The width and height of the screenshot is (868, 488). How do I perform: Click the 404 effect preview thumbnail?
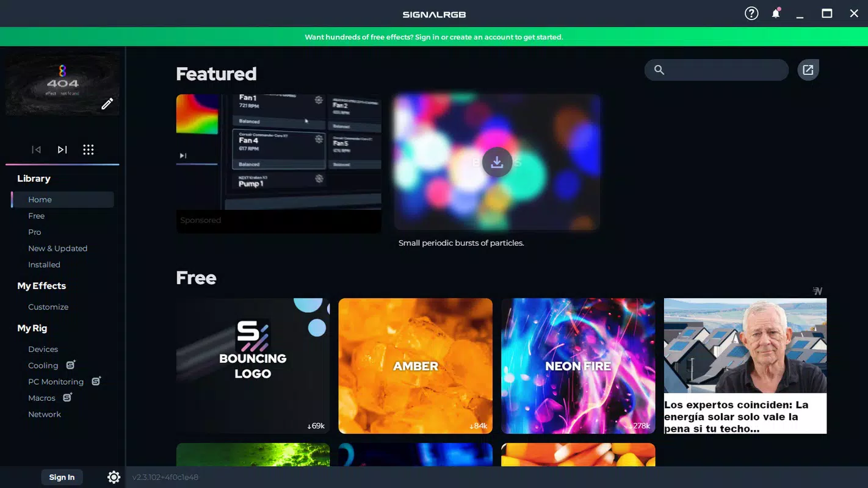62,84
